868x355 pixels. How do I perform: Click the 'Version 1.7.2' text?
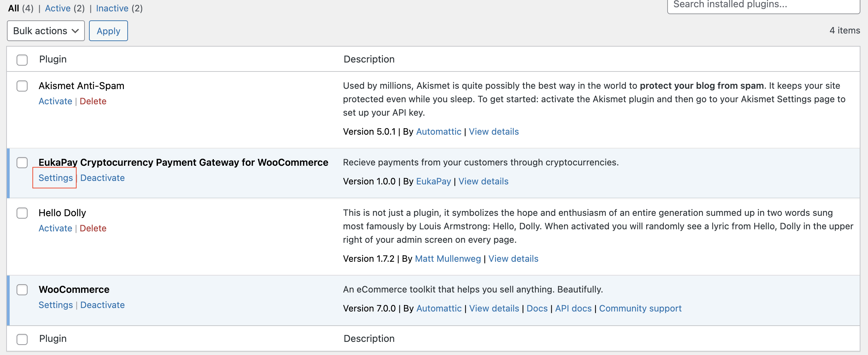click(x=368, y=259)
